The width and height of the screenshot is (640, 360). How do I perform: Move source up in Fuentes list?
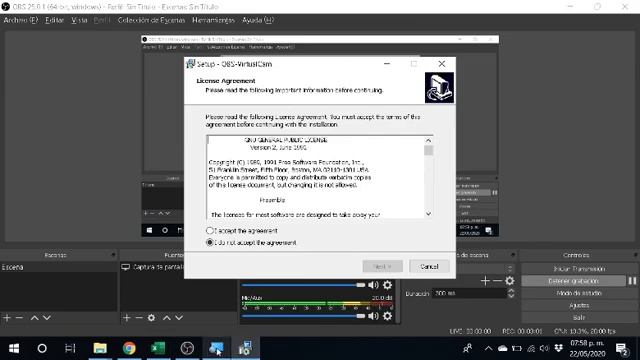(x=167, y=318)
